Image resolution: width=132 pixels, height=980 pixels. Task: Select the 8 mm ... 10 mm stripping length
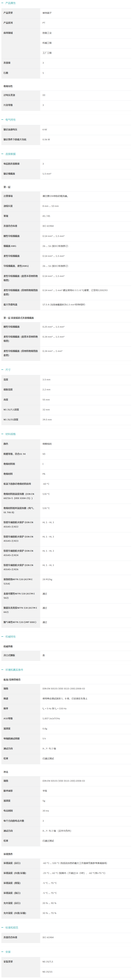(51, 206)
